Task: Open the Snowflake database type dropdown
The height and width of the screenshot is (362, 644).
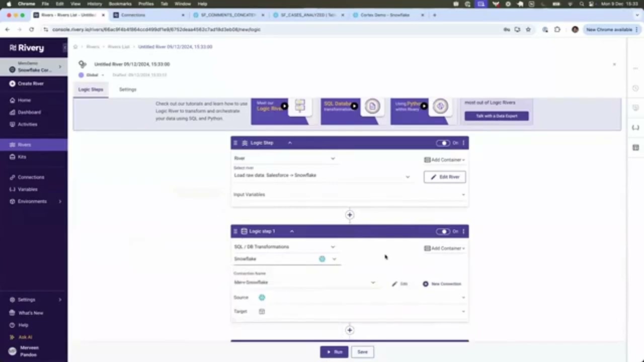Action: 286,259
